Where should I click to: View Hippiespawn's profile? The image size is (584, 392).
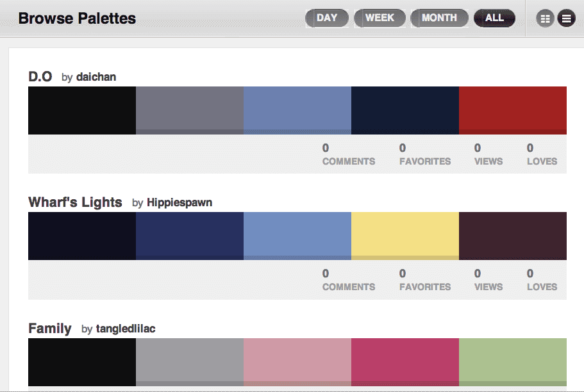[180, 202]
